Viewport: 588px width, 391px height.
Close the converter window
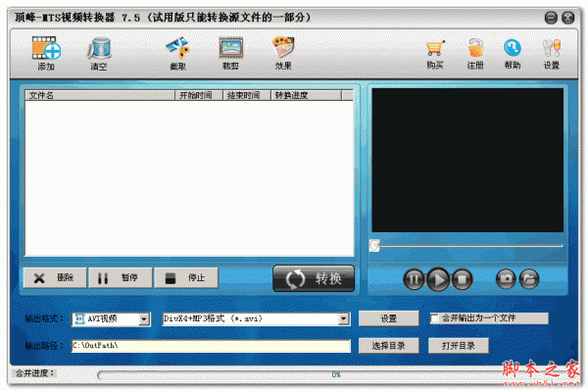point(568,18)
